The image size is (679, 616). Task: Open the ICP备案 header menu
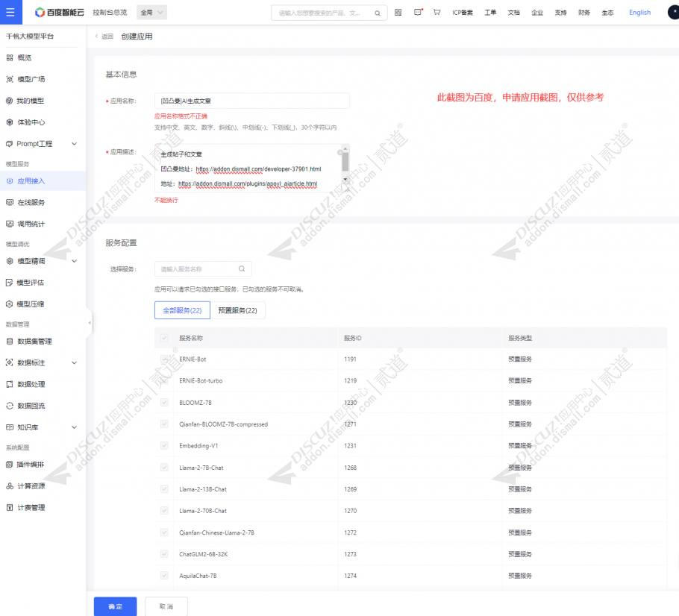tap(463, 13)
